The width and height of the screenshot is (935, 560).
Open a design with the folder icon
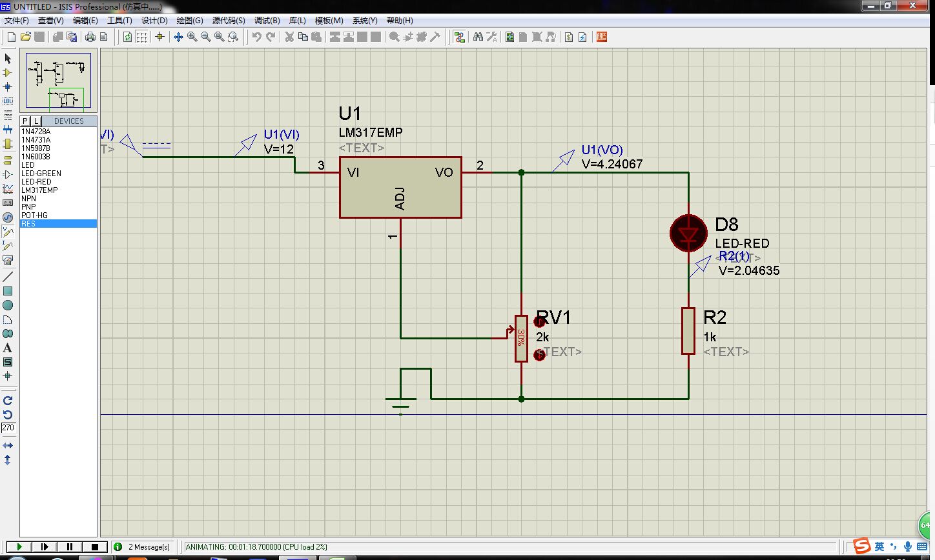25,37
